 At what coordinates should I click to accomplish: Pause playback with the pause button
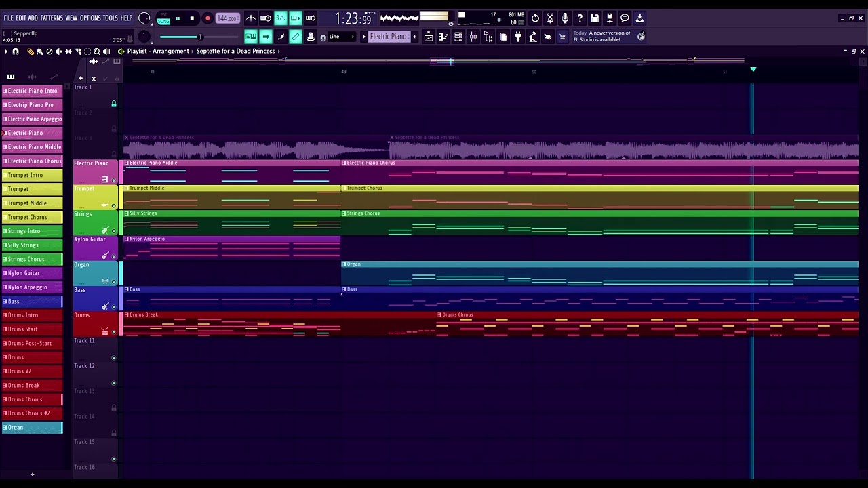178,19
